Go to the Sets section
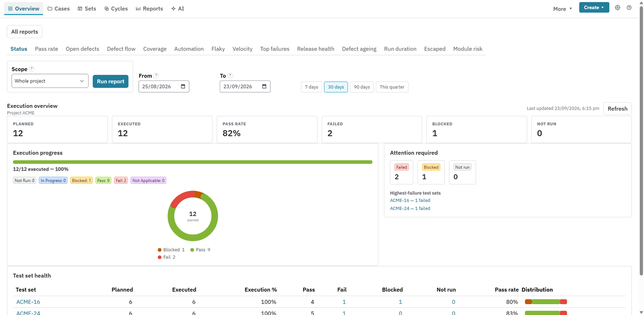The height and width of the screenshot is (315, 644). tap(87, 8)
